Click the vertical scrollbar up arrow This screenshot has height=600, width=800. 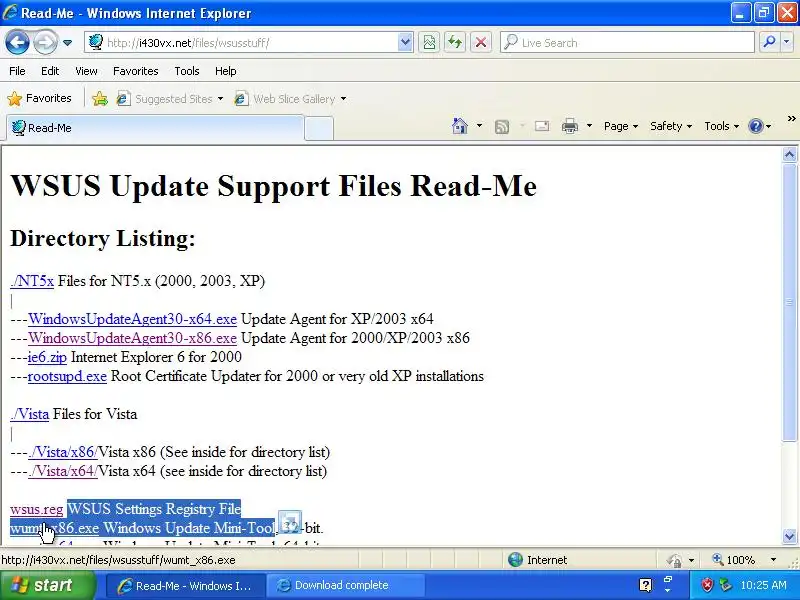(790, 155)
